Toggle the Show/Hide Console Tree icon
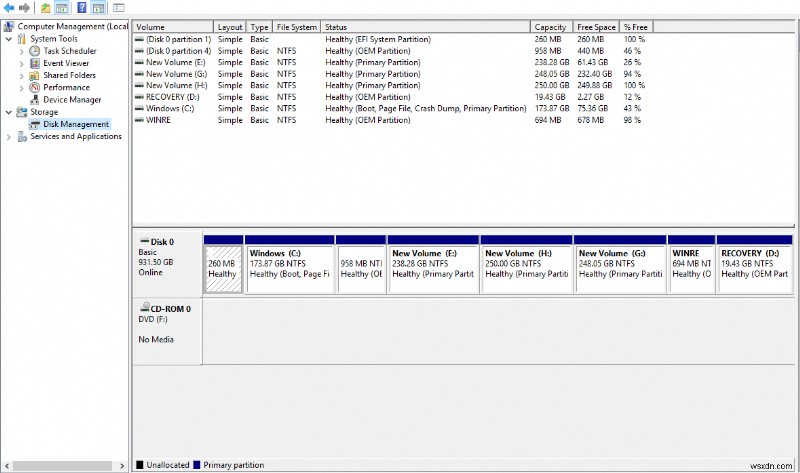The image size is (800, 473). click(x=62, y=8)
